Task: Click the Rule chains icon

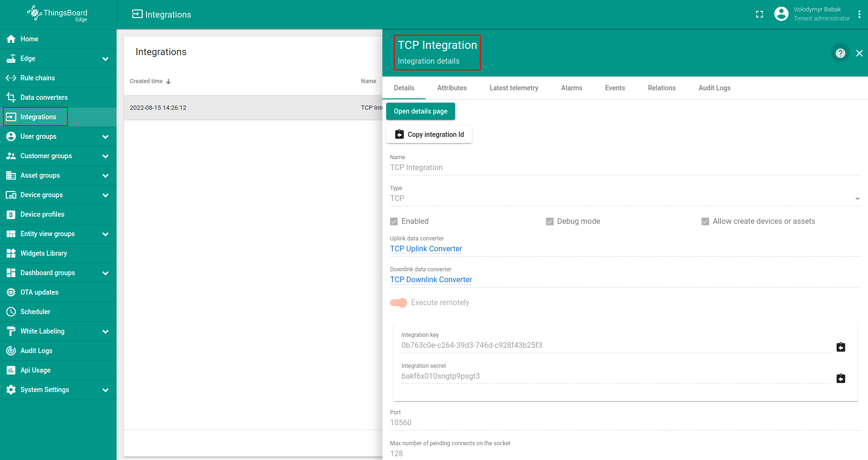Action: pos(11,78)
